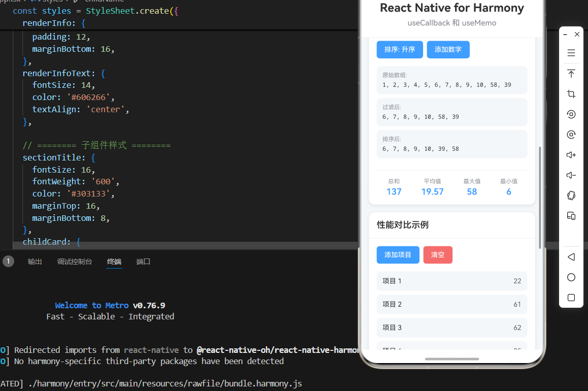Click the bundle.harmony.js path in terminal
The height and width of the screenshot is (391, 588).
[165, 383]
